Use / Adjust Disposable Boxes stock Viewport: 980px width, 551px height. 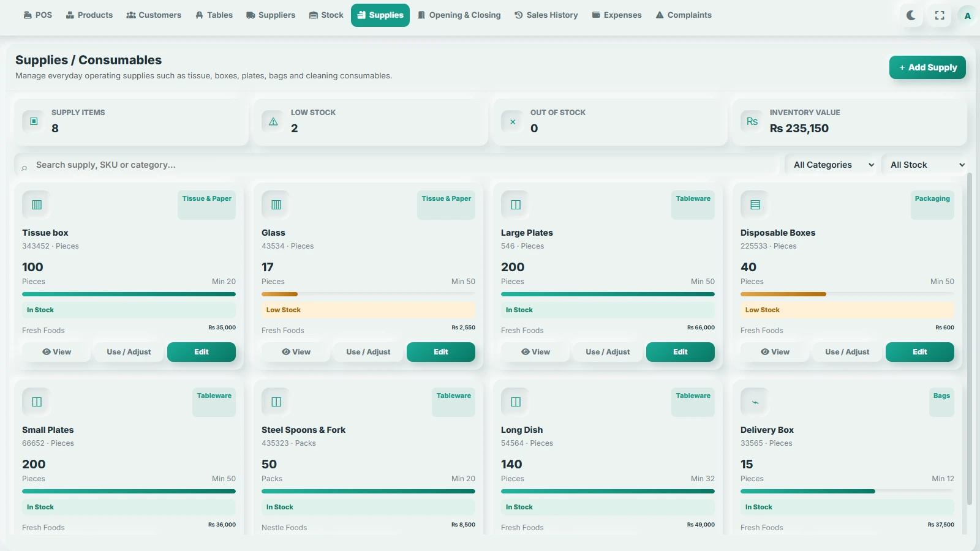tap(847, 352)
